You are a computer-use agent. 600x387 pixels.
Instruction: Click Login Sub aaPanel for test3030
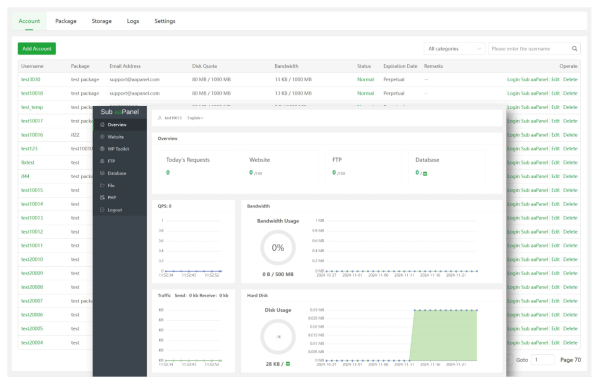click(527, 80)
